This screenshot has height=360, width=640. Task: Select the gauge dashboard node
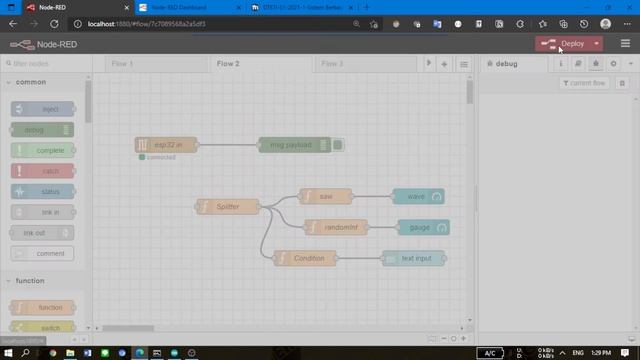(424, 227)
